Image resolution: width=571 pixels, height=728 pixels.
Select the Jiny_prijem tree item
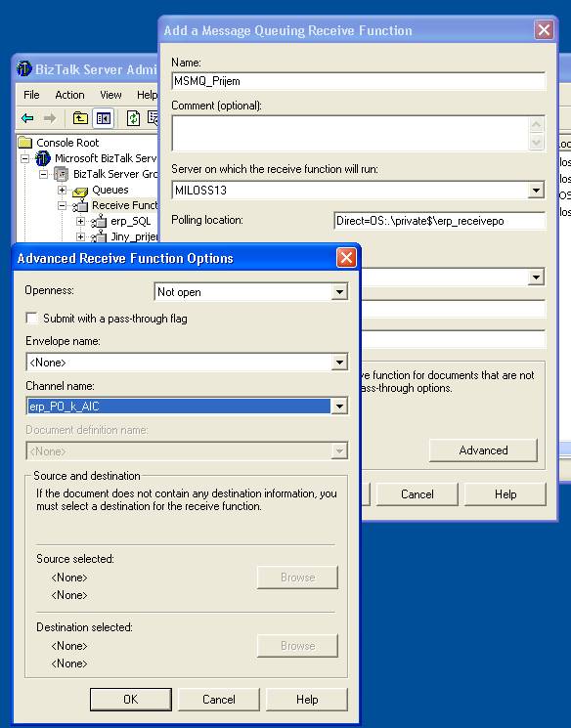click(134, 236)
